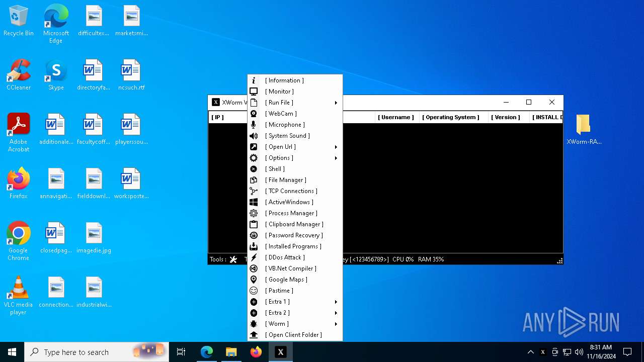644x362 pixels.
Task: Click the Process Manager cog icon
Action: (254, 213)
